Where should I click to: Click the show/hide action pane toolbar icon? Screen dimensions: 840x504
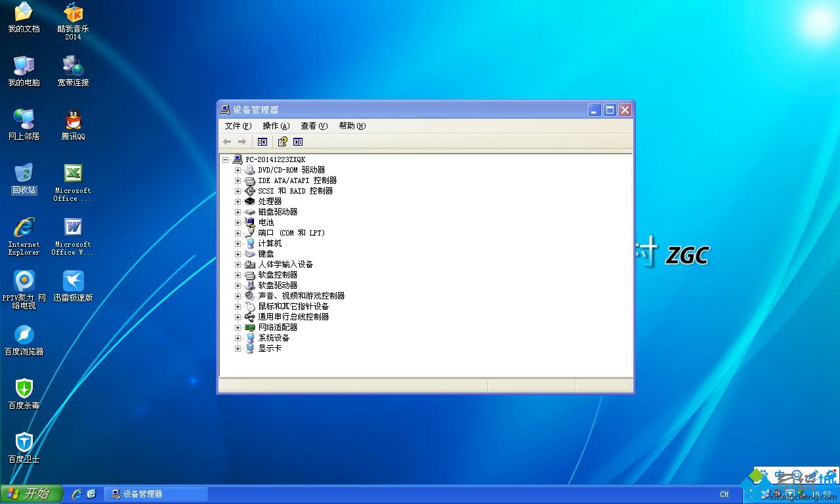click(298, 142)
